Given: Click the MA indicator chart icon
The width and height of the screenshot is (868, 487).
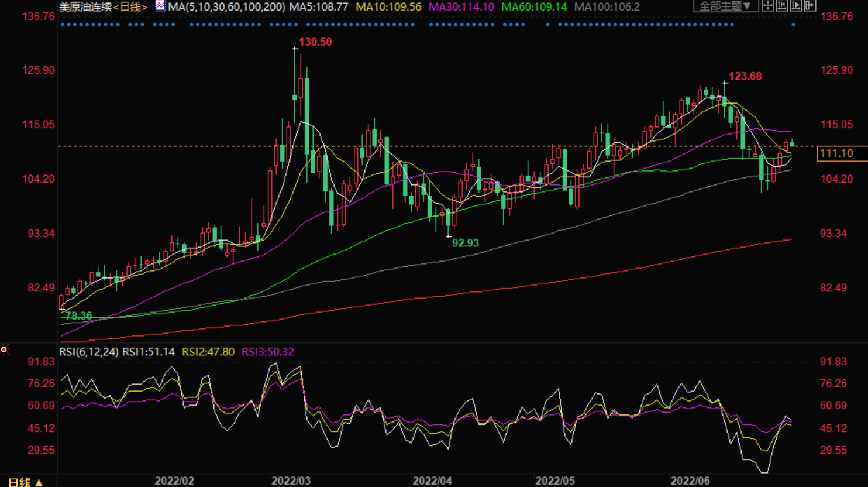Looking at the screenshot, I should click(x=160, y=6).
